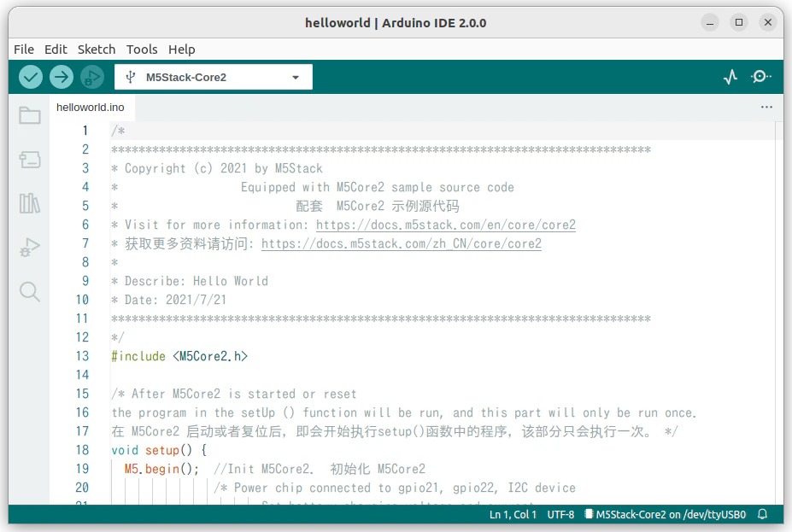Screen dimensions: 792x532
Task: Click the Copyright (c) 2021 by M5Stack line
Action: tap(217, 168)
